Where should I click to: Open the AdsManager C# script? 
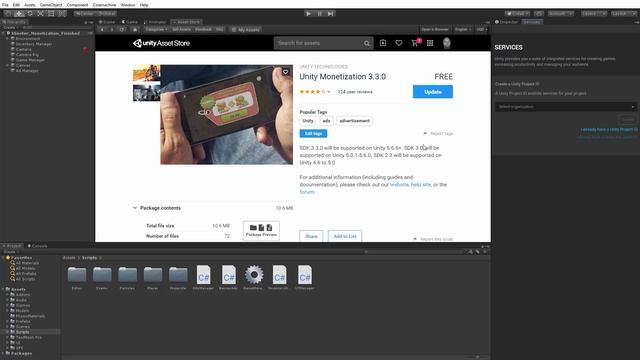tap(203, 278)
